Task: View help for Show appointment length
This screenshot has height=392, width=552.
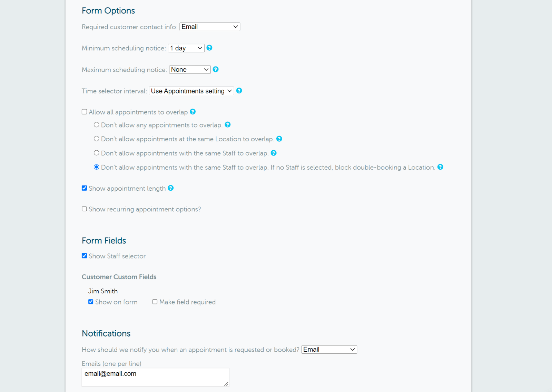Action: (x=171, y=188)
